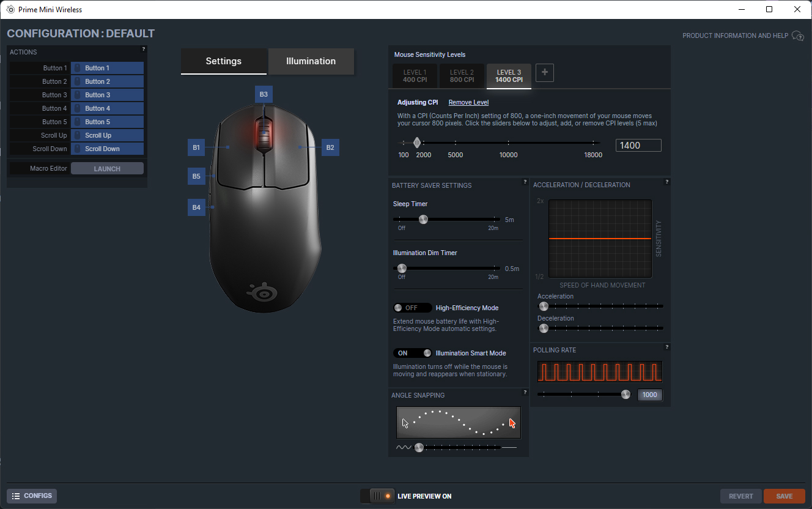Screen dimensions: 812x509
Task: Click the Actions panel help question mark
Action: coord(144,49)
